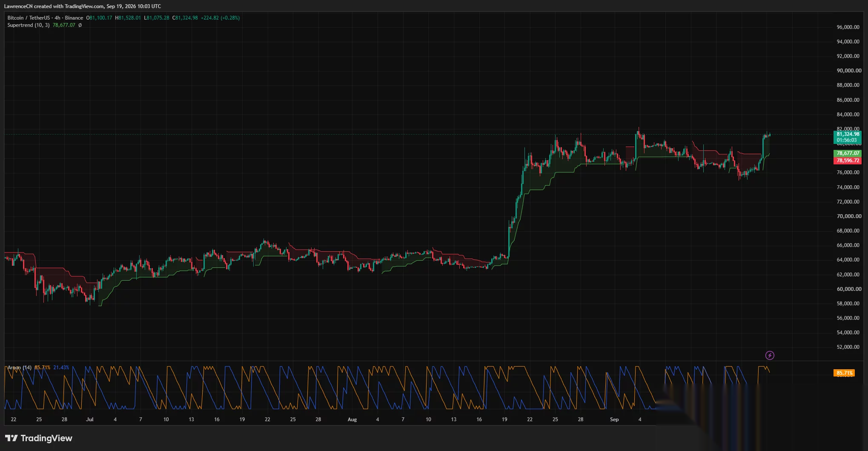Click the 86,000.00 price axis label

[x=849, y=100]
